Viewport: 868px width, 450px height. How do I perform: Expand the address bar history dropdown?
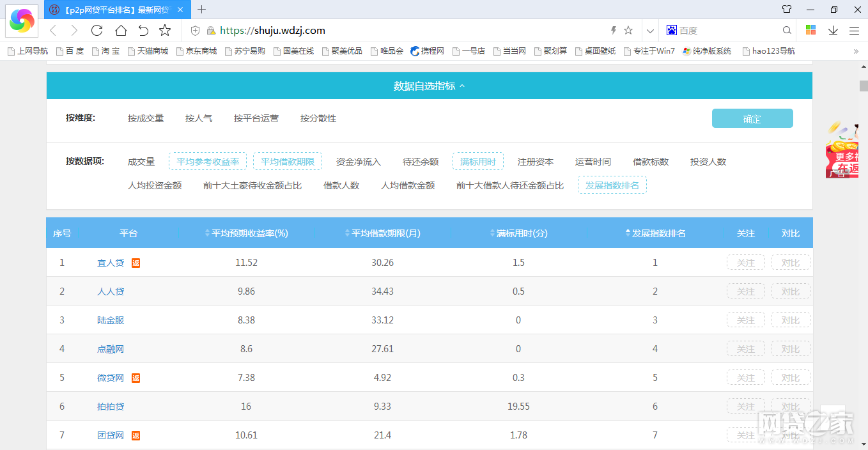(650, 31)
